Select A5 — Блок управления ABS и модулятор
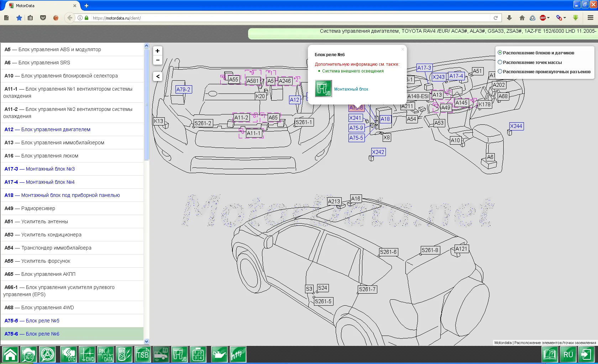The height and width of the screenshot is (364, 598). [72, 49]
